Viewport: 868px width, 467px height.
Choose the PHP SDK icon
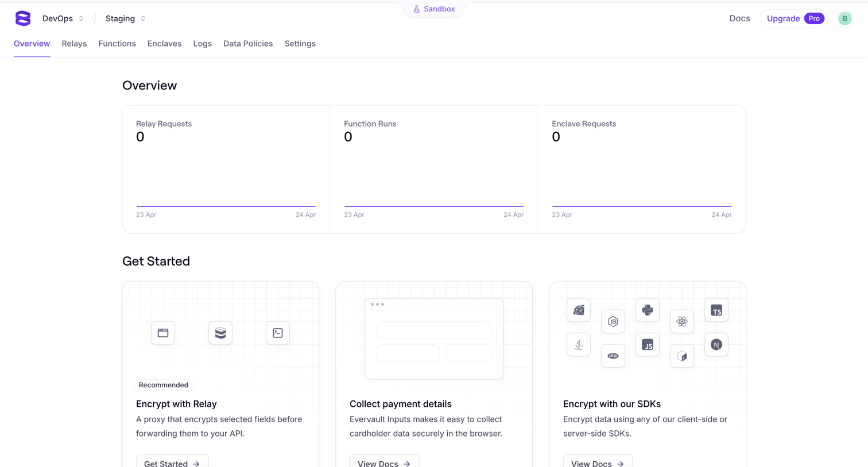pyautogui.click(x=613, y=356)
